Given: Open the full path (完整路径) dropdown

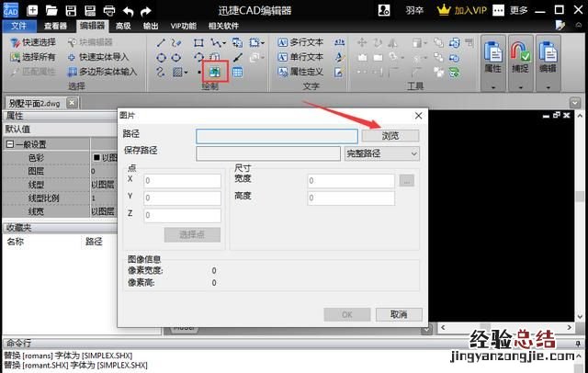Looking at the screenshot, I should (381, 153).
